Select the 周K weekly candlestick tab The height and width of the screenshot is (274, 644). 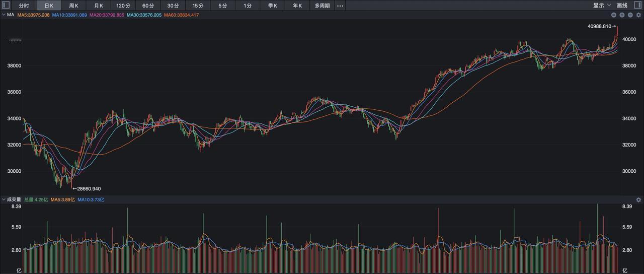coord(74,6)
